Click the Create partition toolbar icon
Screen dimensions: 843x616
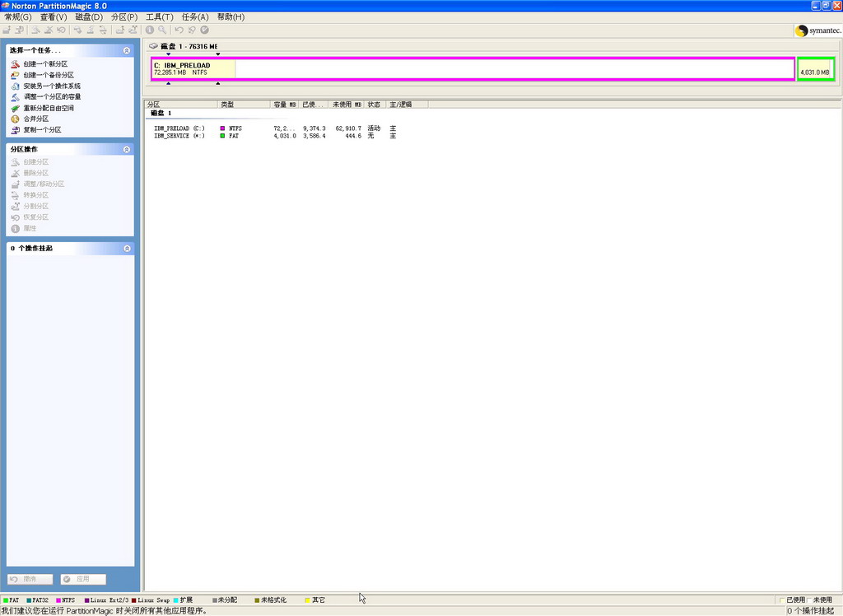point(35,30)
